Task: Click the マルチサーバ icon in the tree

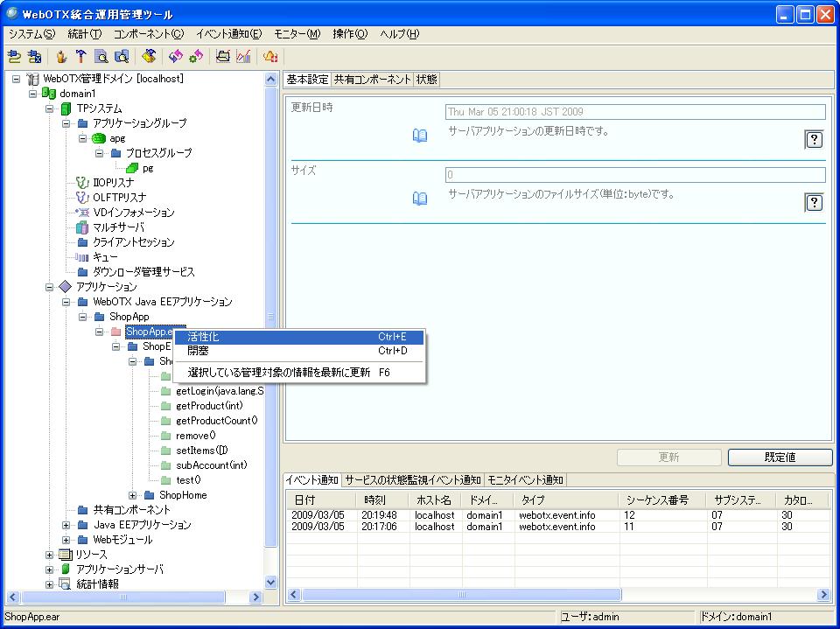Action: (x=82, y=227)
